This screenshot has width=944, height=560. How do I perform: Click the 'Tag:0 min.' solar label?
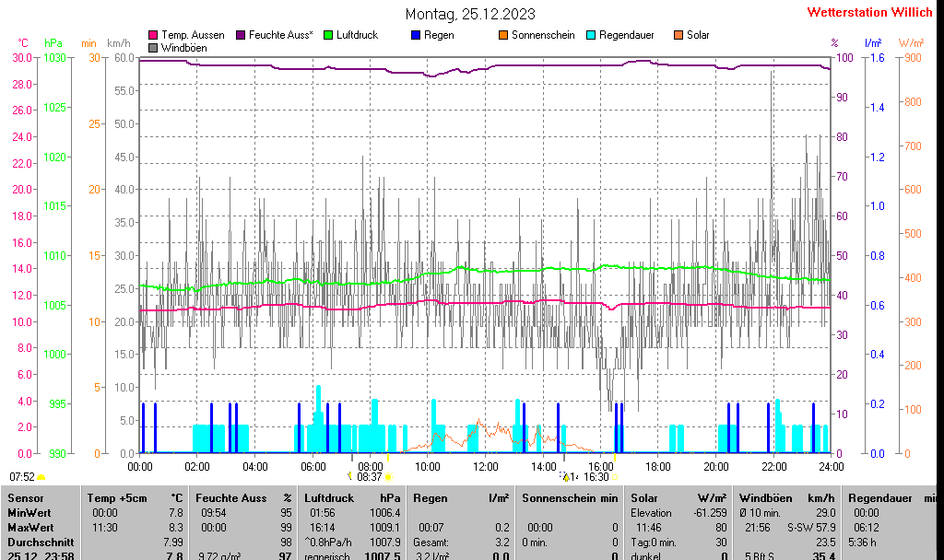coord(654,542)
